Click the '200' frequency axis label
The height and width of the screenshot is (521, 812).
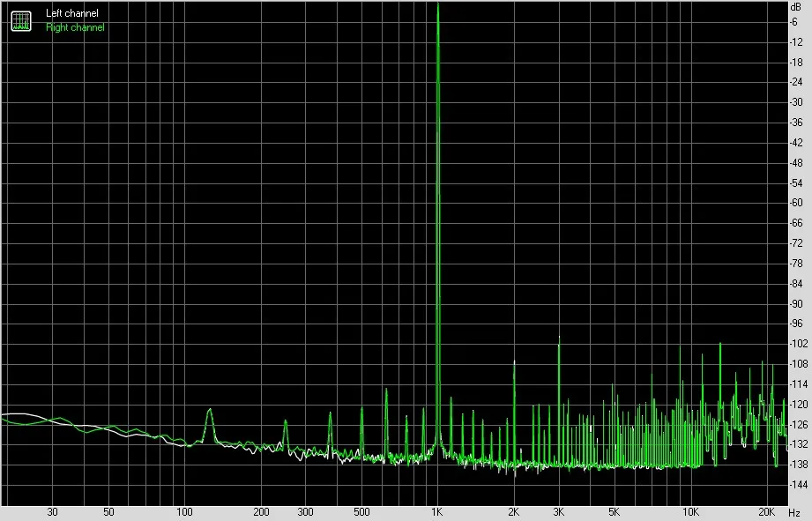pos(261,512)
